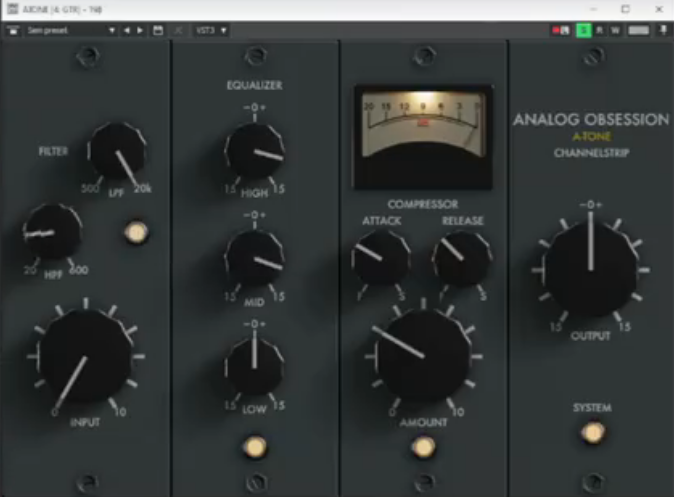Maximize the plugin window
This screenshot has width=674, height=497.
625,9
